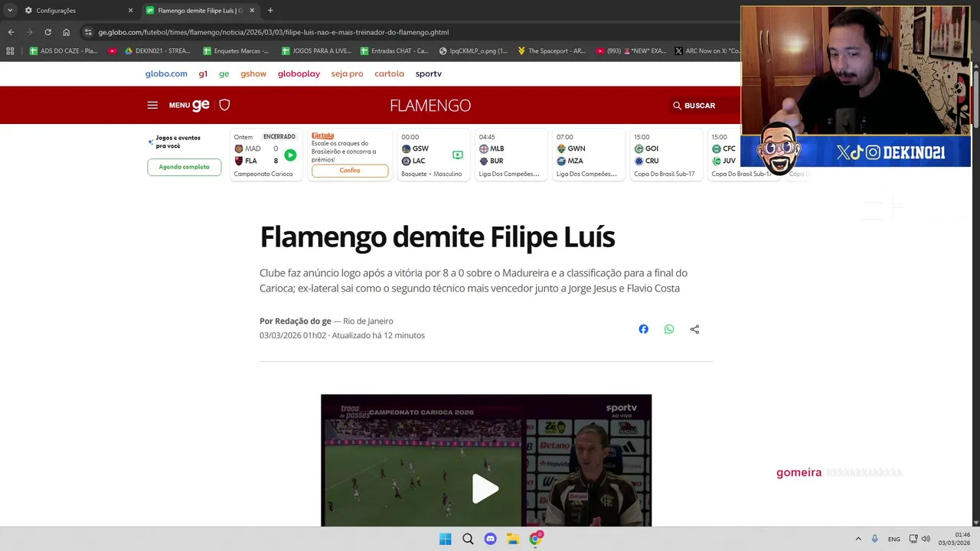Expand hidden system tray icons chevron
Screen dimensions: 980x551
point(857,539)
